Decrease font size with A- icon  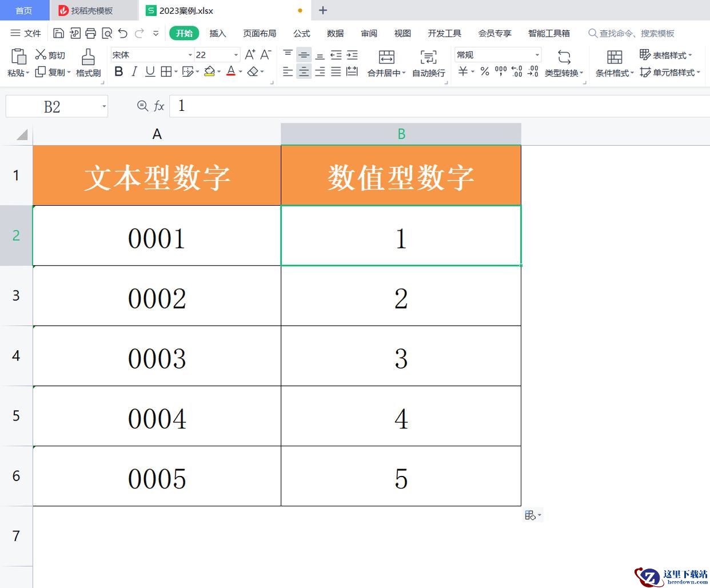265,55
